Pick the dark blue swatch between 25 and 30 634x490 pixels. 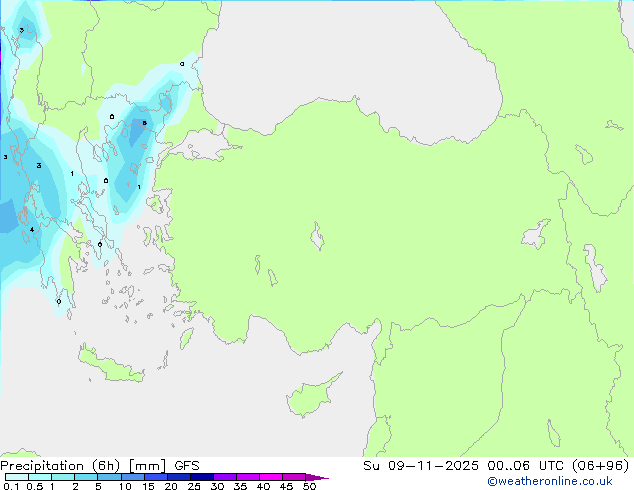202,477
